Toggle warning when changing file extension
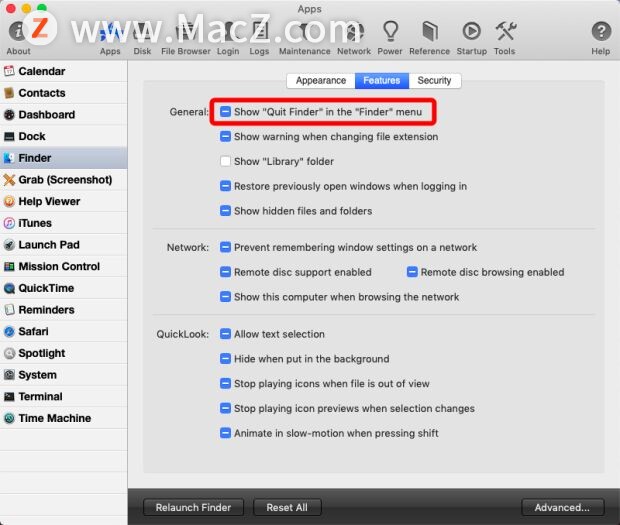The height and width of the screenshot is (525, 620). (225, 137)
